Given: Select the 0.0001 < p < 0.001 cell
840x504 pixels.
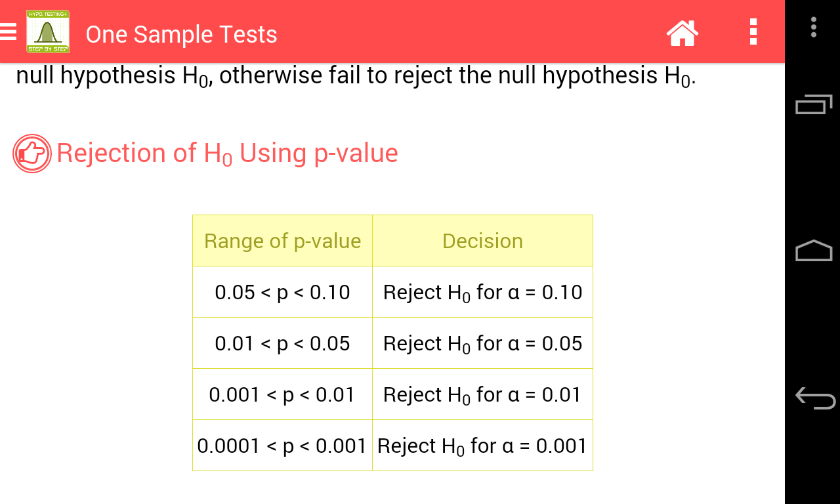Looking at the screenshot, I should tap(282, 446).
